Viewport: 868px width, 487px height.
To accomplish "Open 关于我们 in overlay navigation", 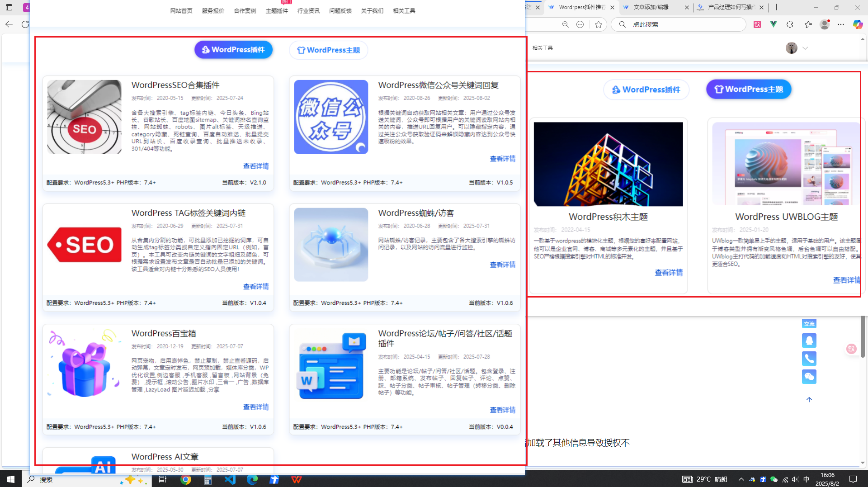I will (372, 11).
